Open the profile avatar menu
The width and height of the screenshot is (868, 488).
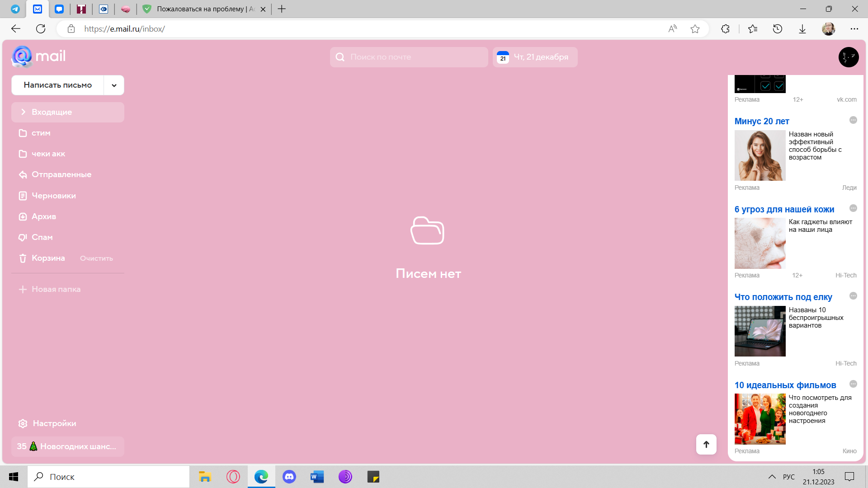pos(849,57)
